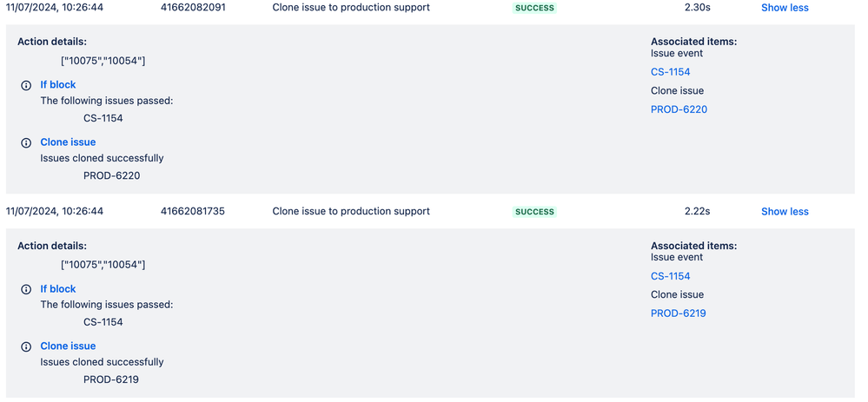Click SUCCESS badge on the 2.22s execution row
The height and width of the screenshot is (402, 868).
pyautogui.click(x=534, y=211)
